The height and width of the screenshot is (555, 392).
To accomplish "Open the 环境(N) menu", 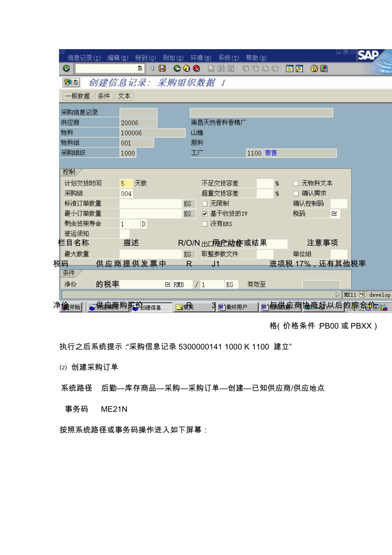I will (201, 58).
